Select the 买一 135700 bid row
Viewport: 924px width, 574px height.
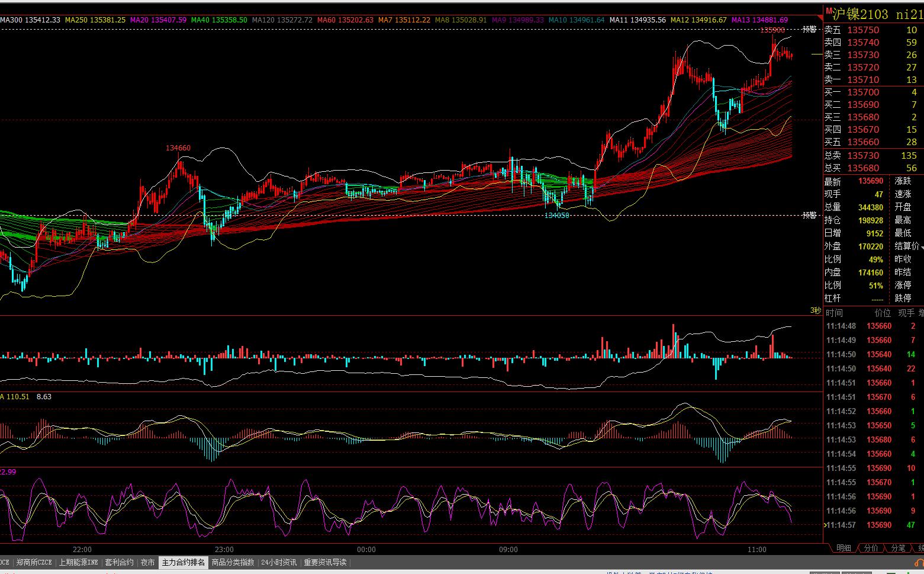click(x=873, y=92)
